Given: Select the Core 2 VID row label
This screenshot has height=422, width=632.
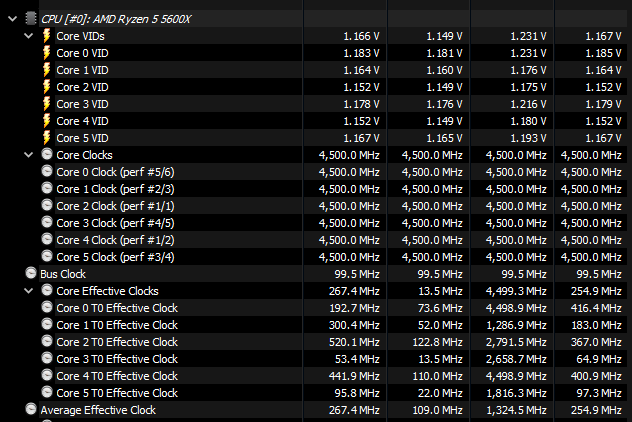Looking at the screenshot, I should (82, 87).
